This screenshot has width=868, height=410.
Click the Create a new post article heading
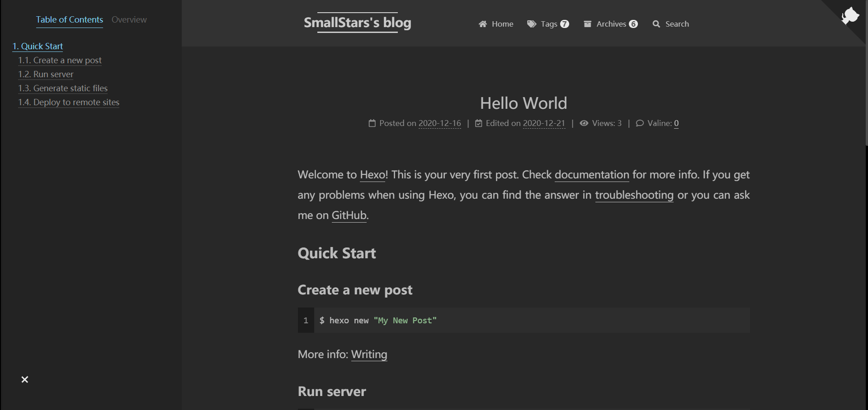pos(355,290)
